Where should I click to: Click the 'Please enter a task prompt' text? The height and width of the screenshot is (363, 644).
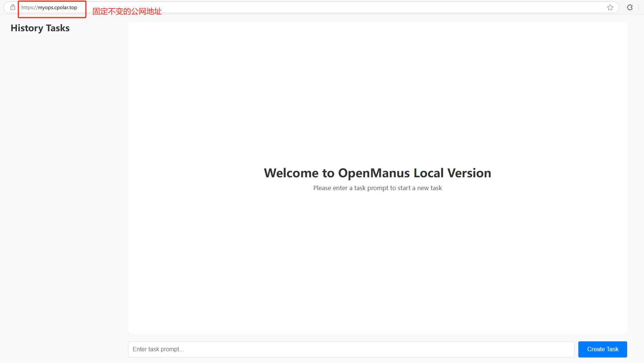point(378,188)
